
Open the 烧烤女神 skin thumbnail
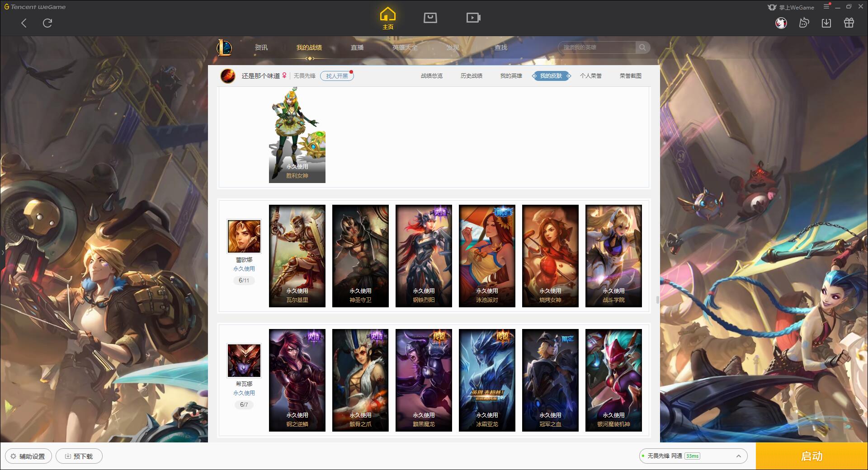(550, 256)
